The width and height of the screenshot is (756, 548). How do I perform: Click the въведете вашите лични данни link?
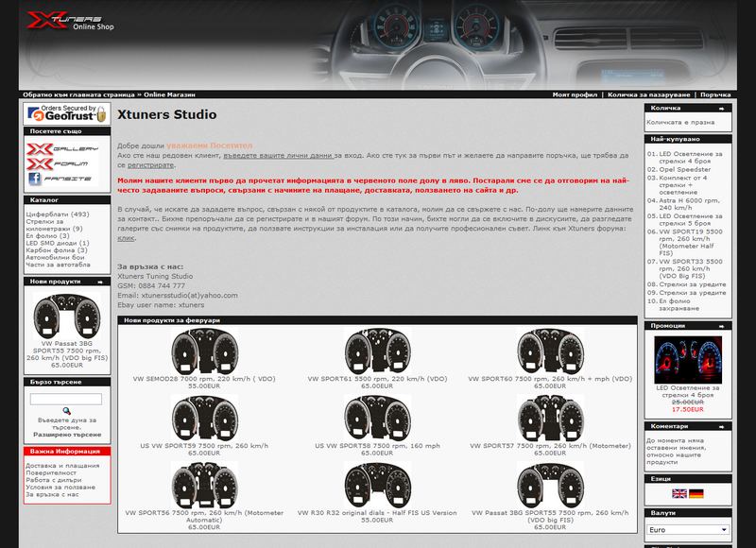tap(279, 155)
